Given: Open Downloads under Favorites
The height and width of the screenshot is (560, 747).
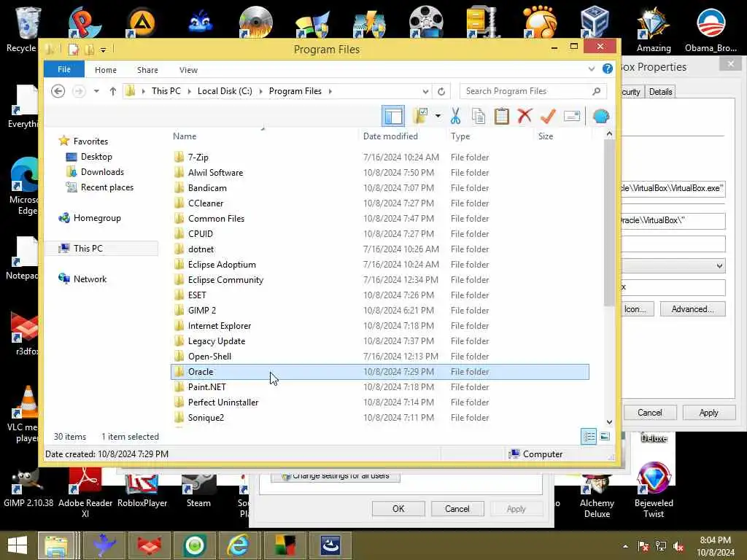Looking at the screenshot, I should [102, 172].
